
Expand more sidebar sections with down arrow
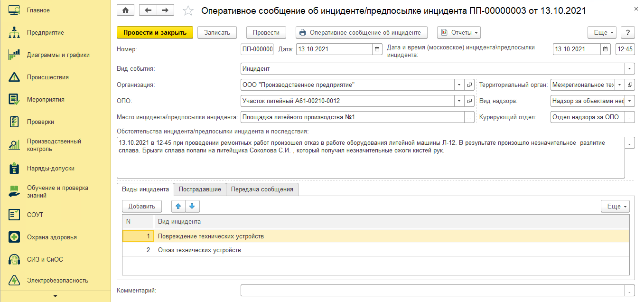(x=55, y=296)
